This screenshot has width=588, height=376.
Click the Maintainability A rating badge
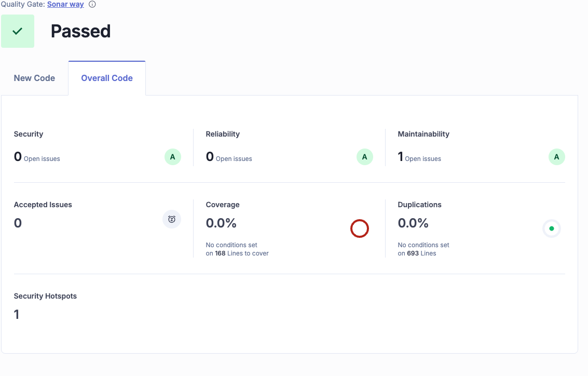[x=557, y=157]
